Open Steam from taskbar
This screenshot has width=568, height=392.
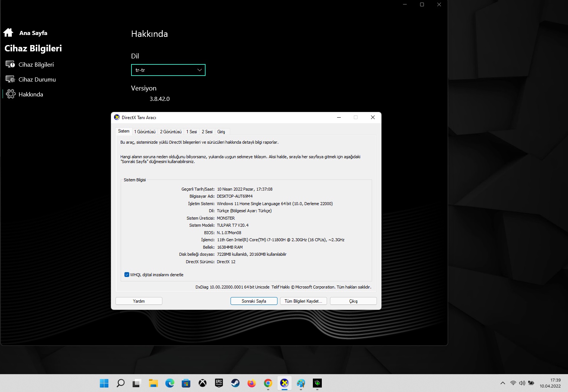click(x=235, y=383)
